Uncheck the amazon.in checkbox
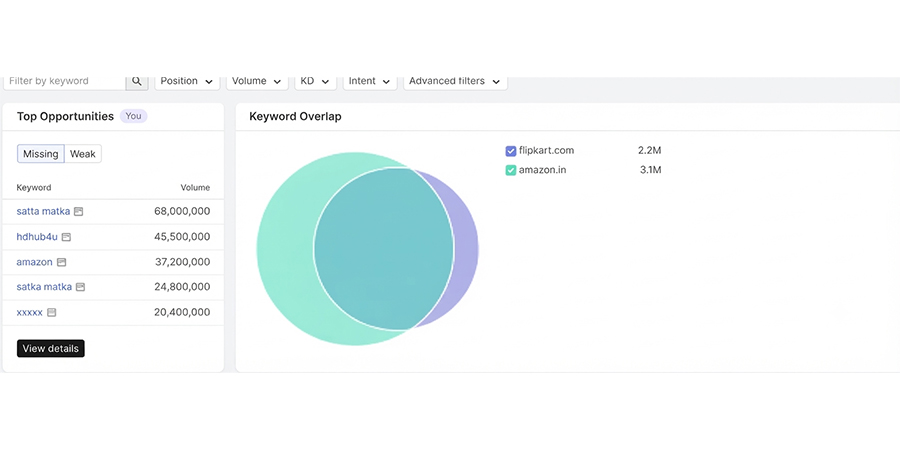The image size is (900, 450). [x=511, y=170]
